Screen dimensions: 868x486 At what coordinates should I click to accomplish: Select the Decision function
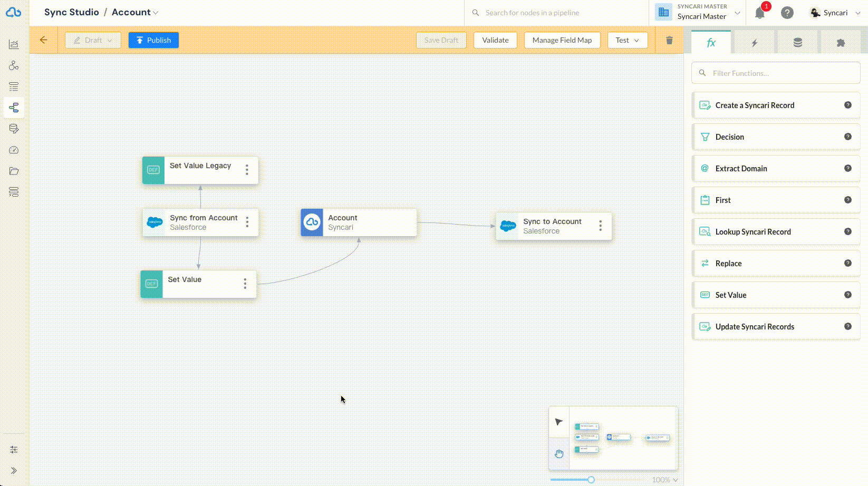coord(776,137)
